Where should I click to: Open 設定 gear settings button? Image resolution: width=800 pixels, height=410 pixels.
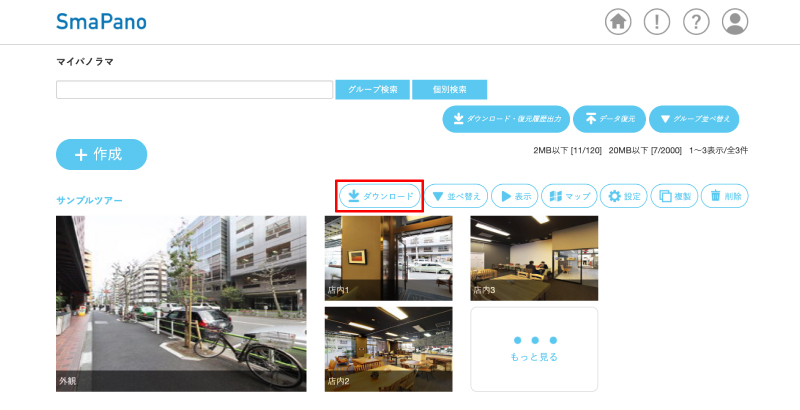pyautogui.click(x=626, y=196)
